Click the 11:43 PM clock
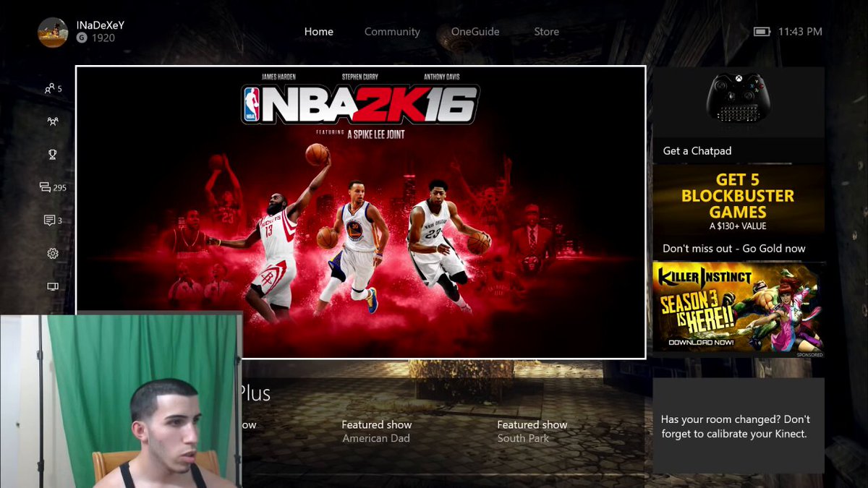The width and height of the screenshot is (868, 488). pyautogui.click(x=800, y=32)
